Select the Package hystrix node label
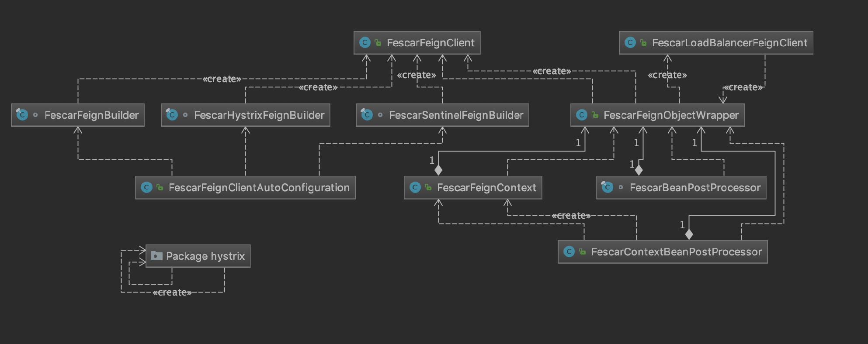Screen dimensions: 868x344 click(x=205, y=256)
